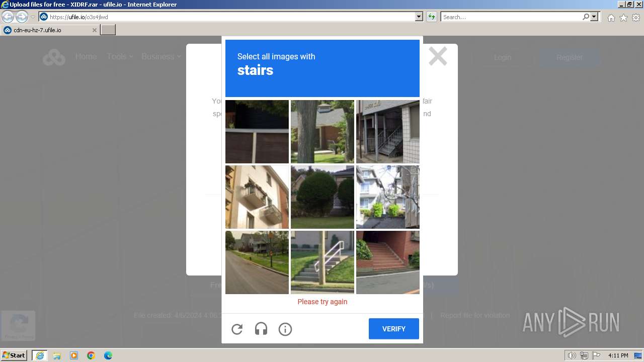This screenshot has width=644, height=362.
Task: Expand the Tools nav menu
Action: [x=120, y=56]
